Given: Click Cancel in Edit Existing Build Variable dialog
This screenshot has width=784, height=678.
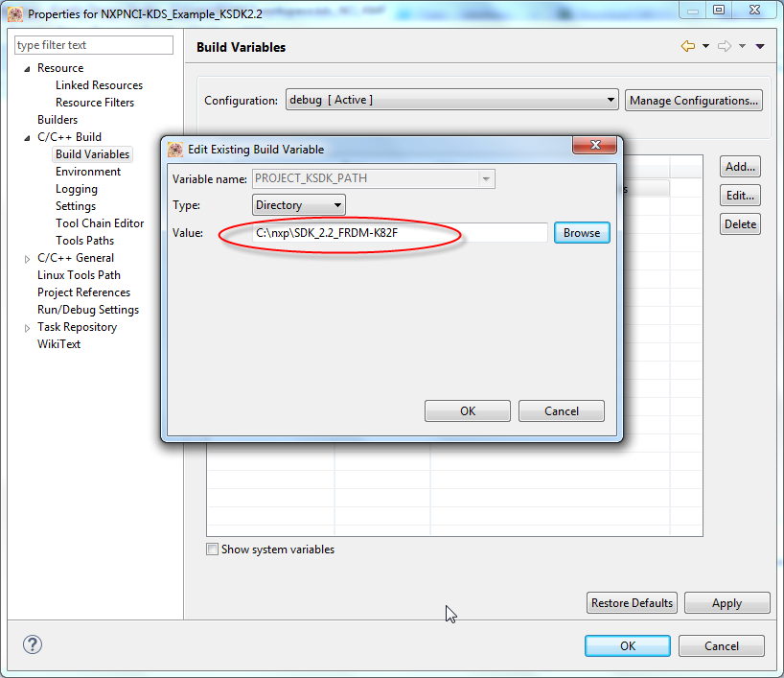Looking at the screenshot, I should 562,410.
